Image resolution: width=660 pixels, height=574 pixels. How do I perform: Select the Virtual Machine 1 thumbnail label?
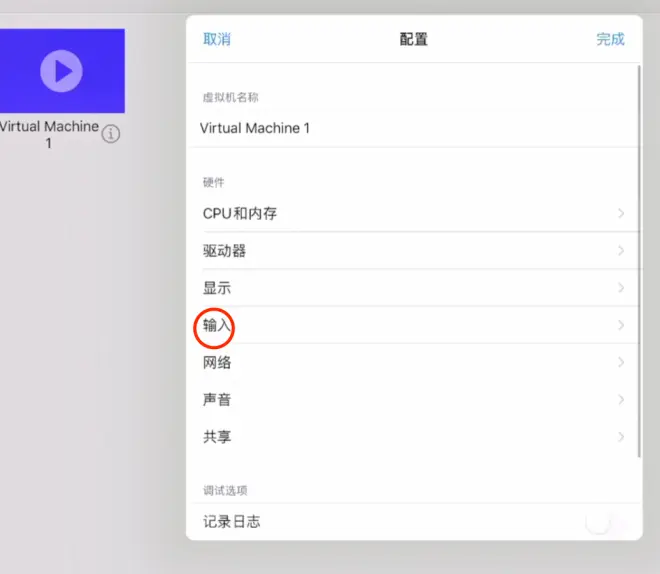click(x=49, y=135)
